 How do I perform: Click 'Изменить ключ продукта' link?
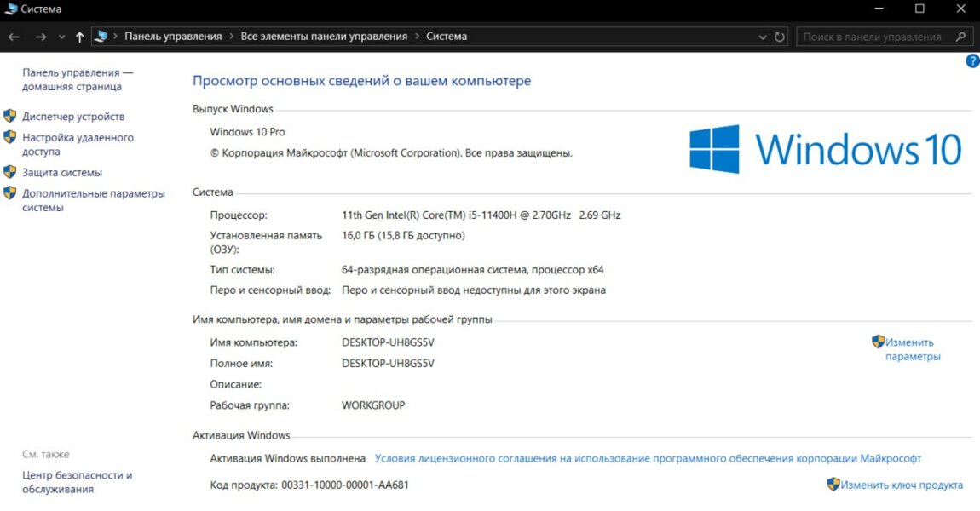pyautogui.click(x=901, y=485)
